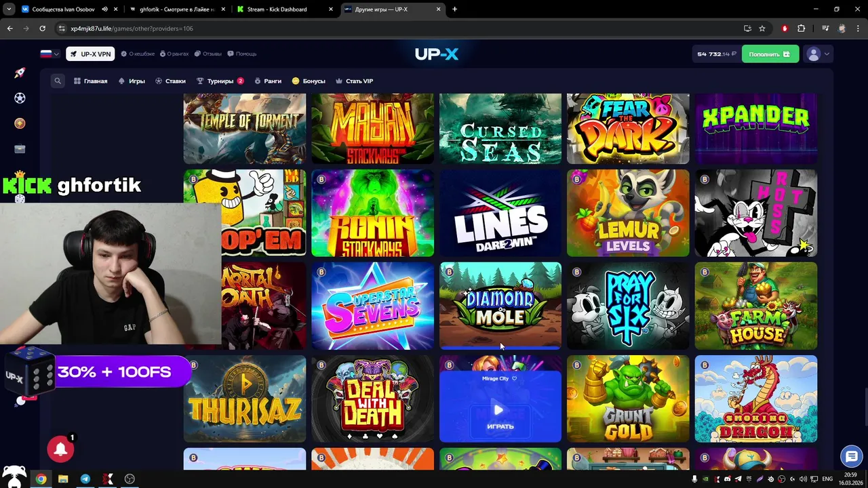Screen dimensions: 868x488
Task: Expand the profile menu chevron
Action: (x=827, y=54)
